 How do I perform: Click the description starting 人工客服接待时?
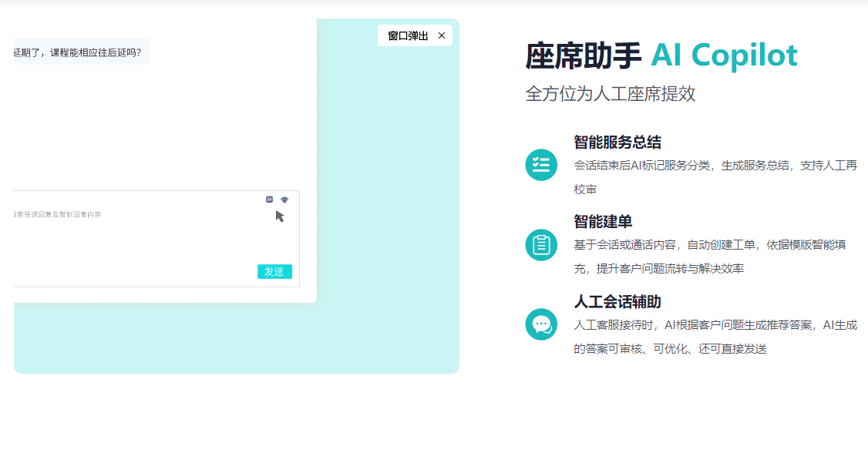[715, 337]
